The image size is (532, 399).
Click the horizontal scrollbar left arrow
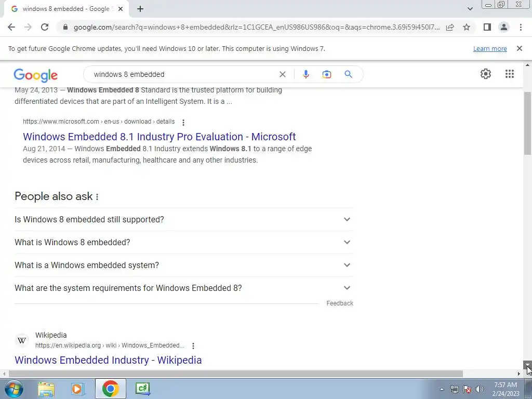click(4, 374)
